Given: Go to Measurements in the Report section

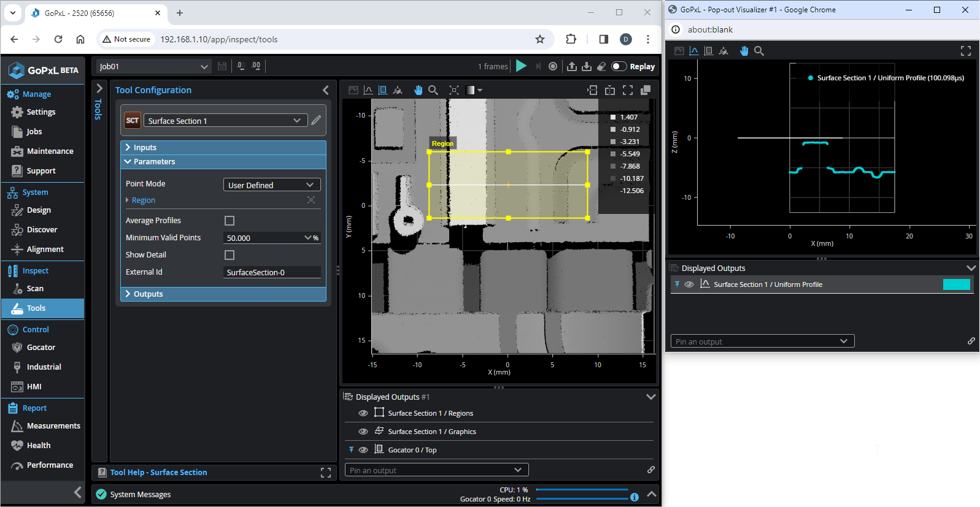Looking at the screenshot, I should 53,426.
